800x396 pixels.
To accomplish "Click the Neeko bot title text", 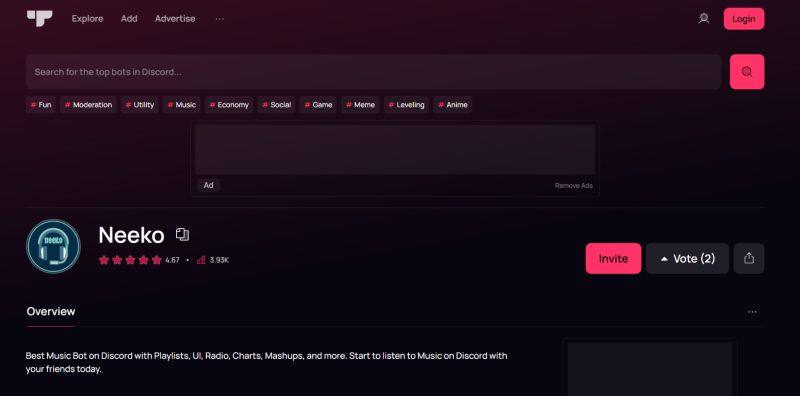I will pyautogui.click(x=131, y=235).
